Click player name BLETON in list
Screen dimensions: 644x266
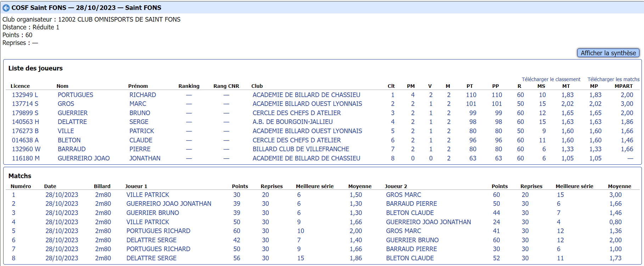pyautogui.click(x=69, y=140)
